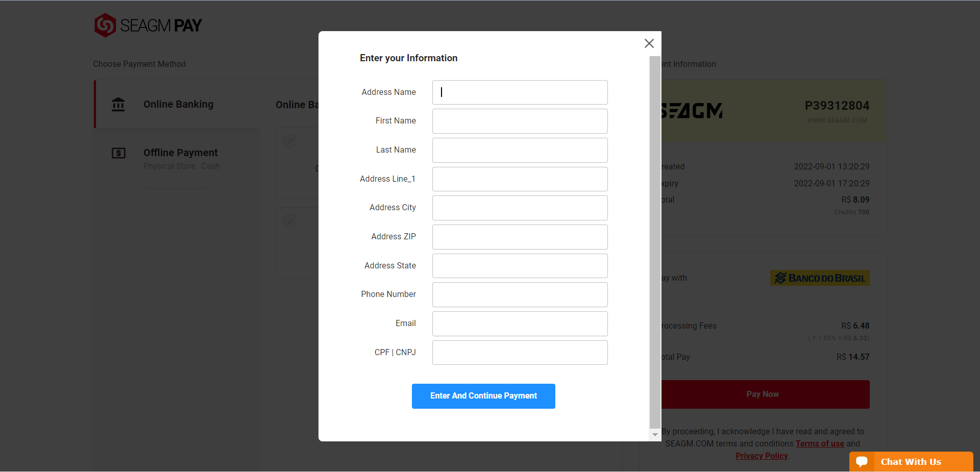Select the Offline Payment cash icon
Image resolution: width=980 pixels, height=472 pixels.
click(x=118, y=153)
